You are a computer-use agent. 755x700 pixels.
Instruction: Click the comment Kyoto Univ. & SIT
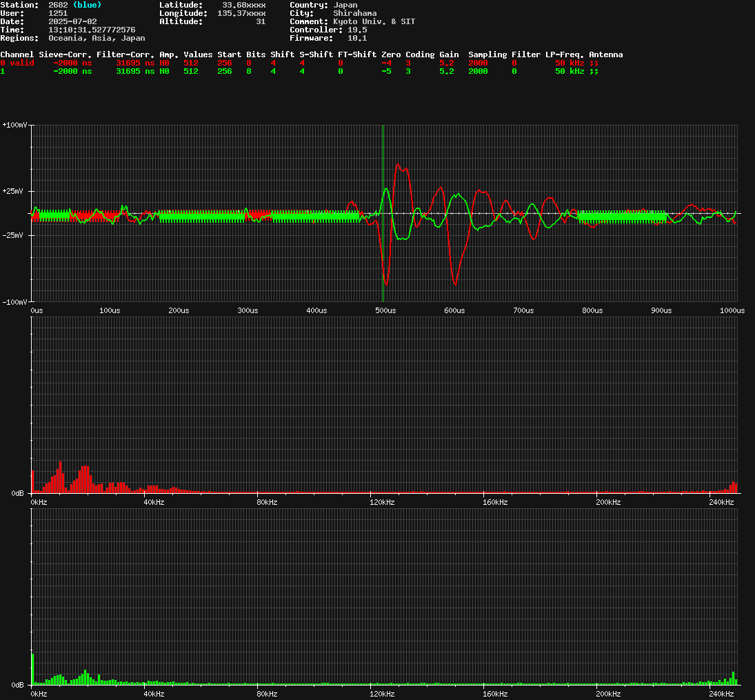pyautogui.click(x=374, y=21)
